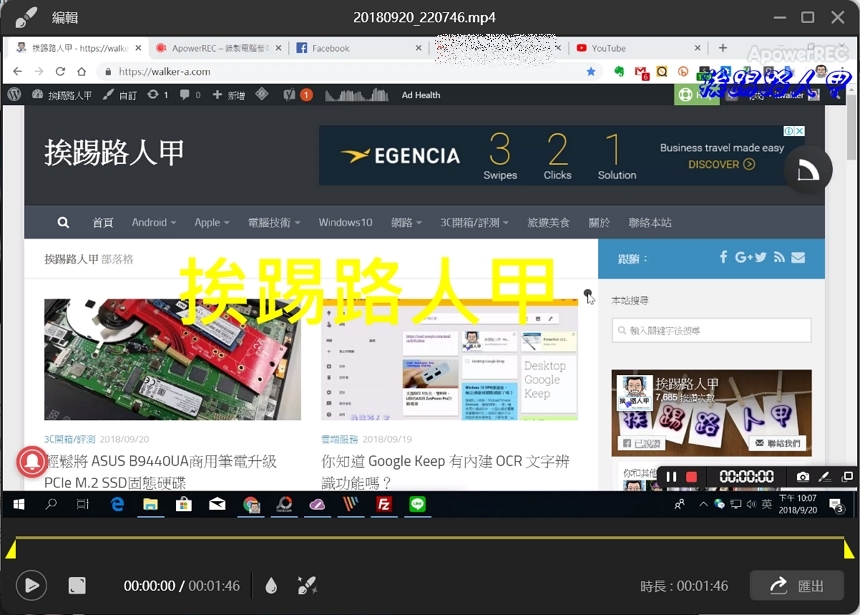Open File Explorer from the taskbar
This screenshot has width=860, height=615.
click(150, 504)
